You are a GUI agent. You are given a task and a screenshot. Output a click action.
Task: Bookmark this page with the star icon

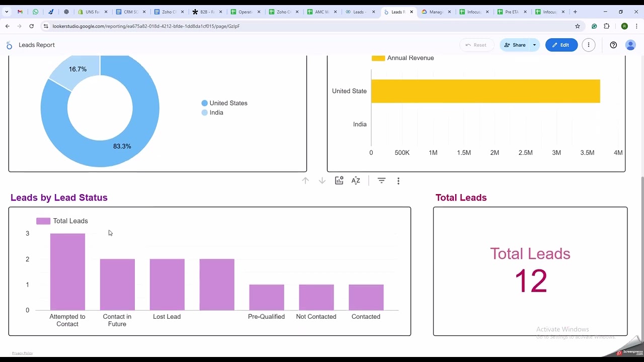point(578,26)
